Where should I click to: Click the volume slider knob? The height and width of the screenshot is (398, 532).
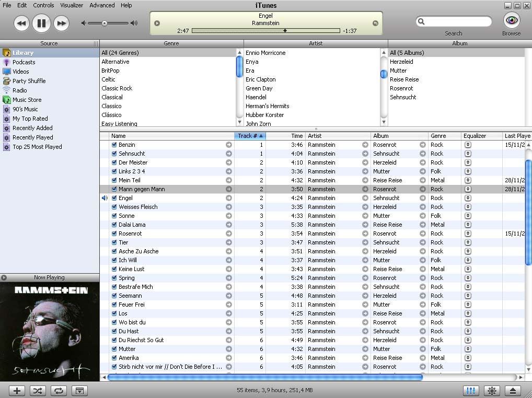tap(105, 24)
